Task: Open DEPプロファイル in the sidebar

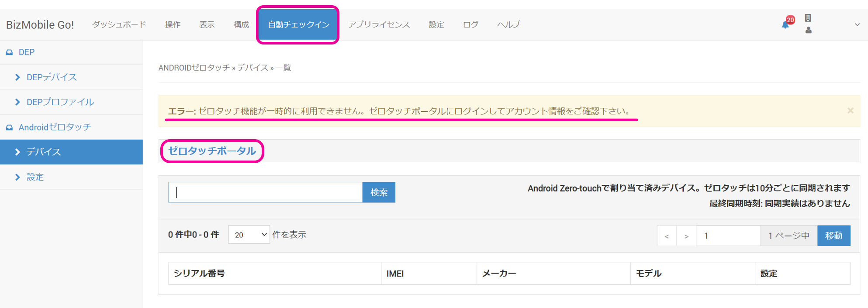Action: click(60, 102)
